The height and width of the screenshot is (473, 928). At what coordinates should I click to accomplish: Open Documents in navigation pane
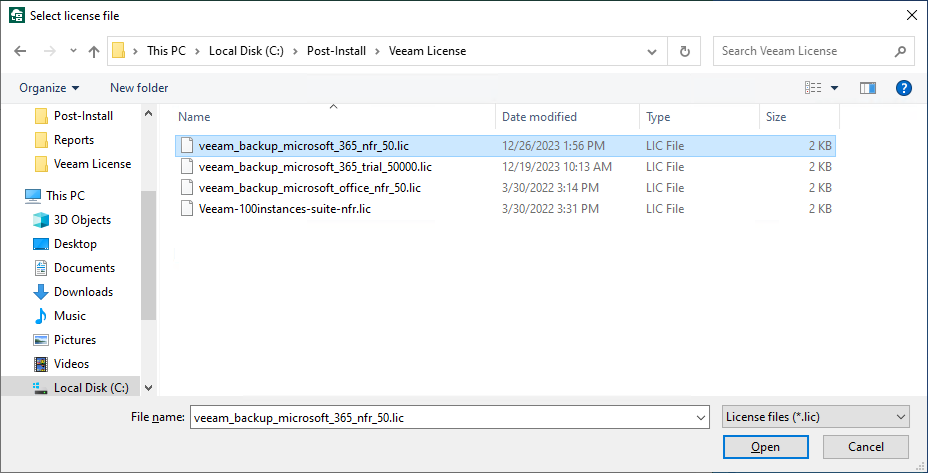point(74,268)
